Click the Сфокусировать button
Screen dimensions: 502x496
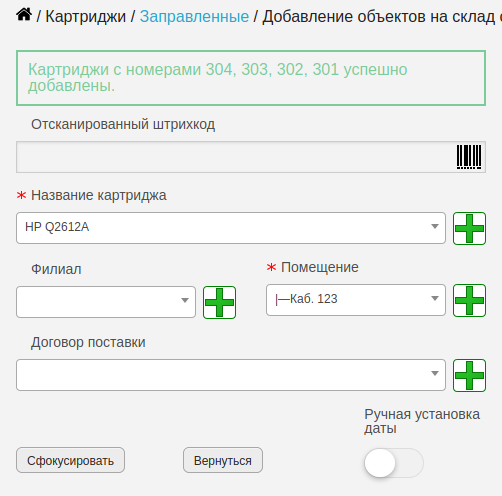[x=71, y=460]
